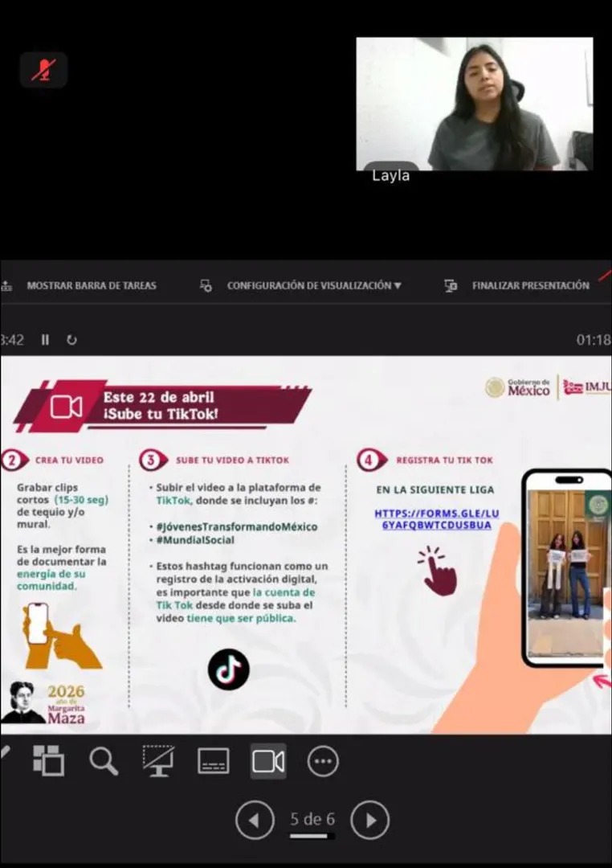Click the TikTok logo on slide
612x868 pixels.
tap(229, 669)
